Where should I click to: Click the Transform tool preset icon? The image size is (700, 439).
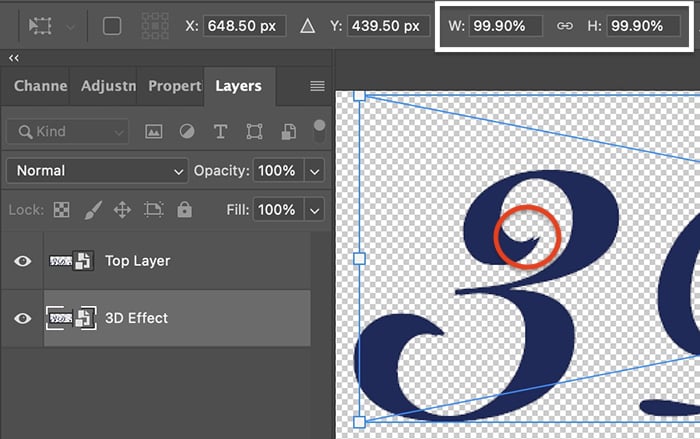[40, 26]
